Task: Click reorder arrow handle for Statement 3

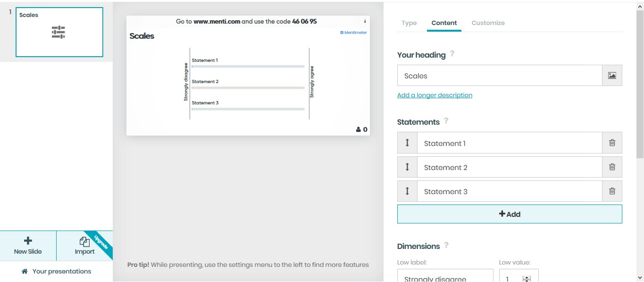Action: tap(408, 191)
